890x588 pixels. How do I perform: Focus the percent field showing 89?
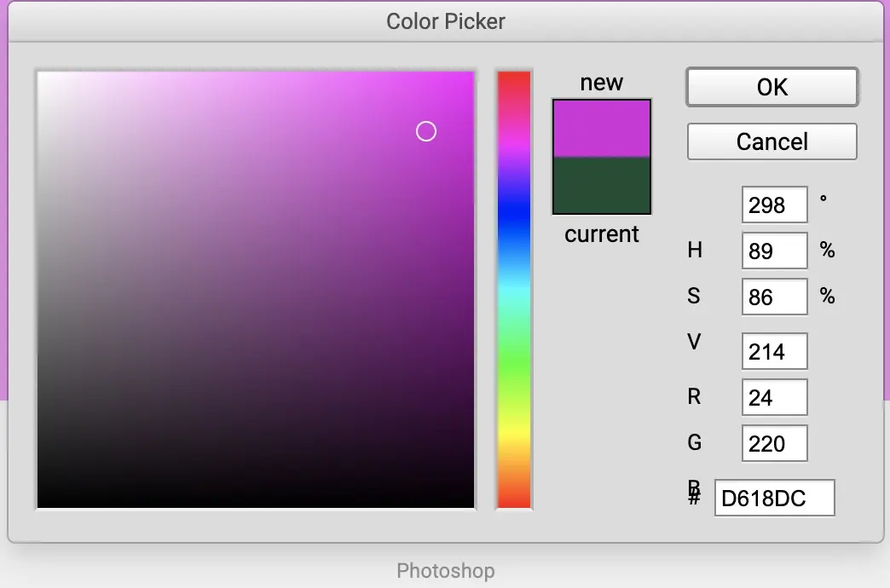click(774, 251)
